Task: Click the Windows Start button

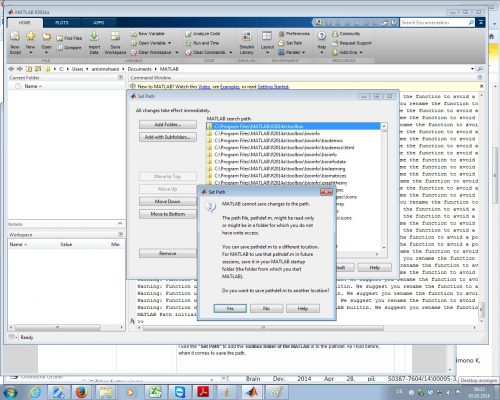Action: [x=11, y=392]
